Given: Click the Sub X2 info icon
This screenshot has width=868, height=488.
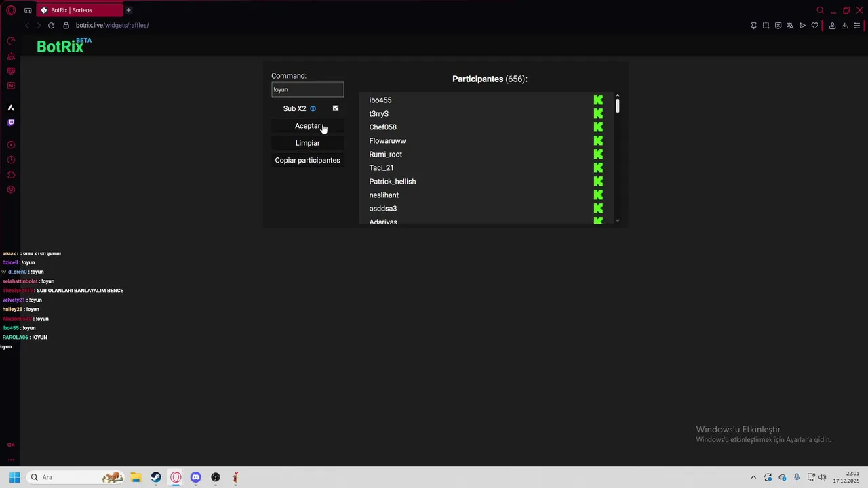Looking at the screenshot, I should coord(313,108).
